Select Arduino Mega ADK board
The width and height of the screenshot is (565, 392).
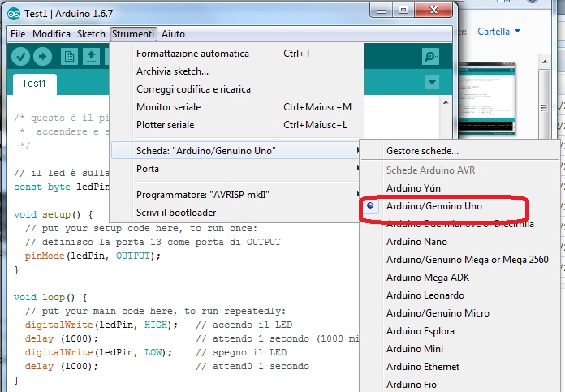(x=460, y=278)
